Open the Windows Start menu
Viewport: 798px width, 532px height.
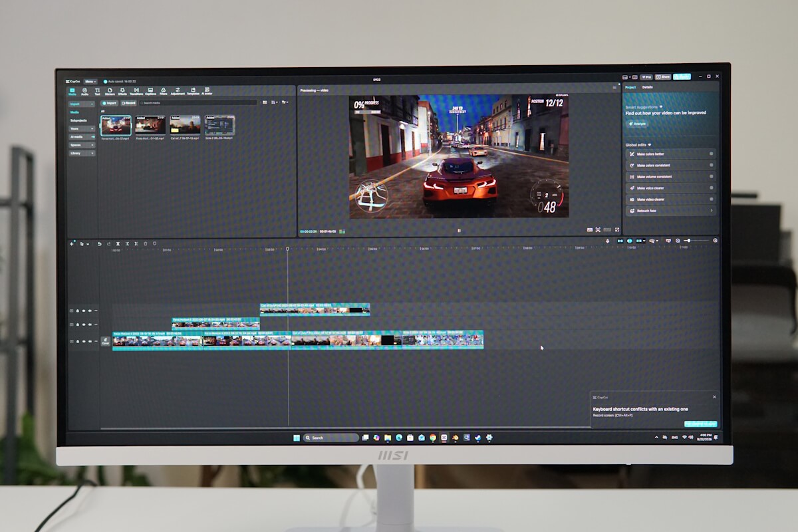[297, 438]
